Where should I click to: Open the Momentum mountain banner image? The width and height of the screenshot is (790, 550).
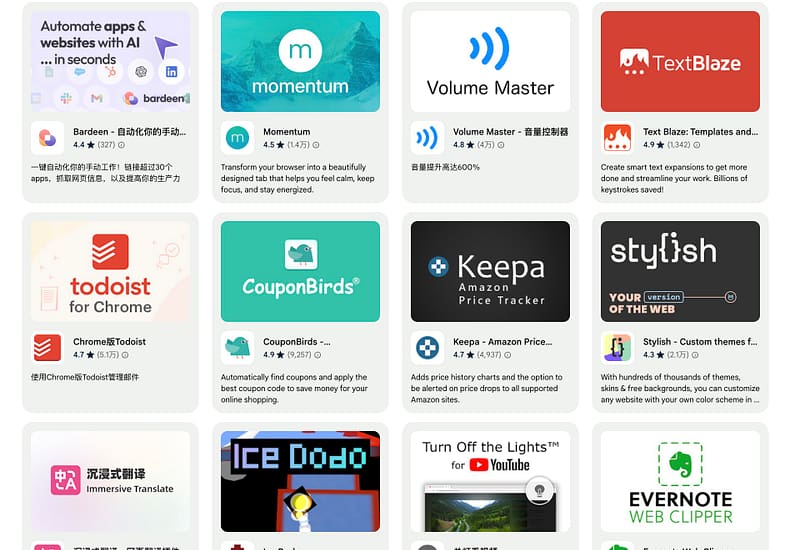click(300, 61)
